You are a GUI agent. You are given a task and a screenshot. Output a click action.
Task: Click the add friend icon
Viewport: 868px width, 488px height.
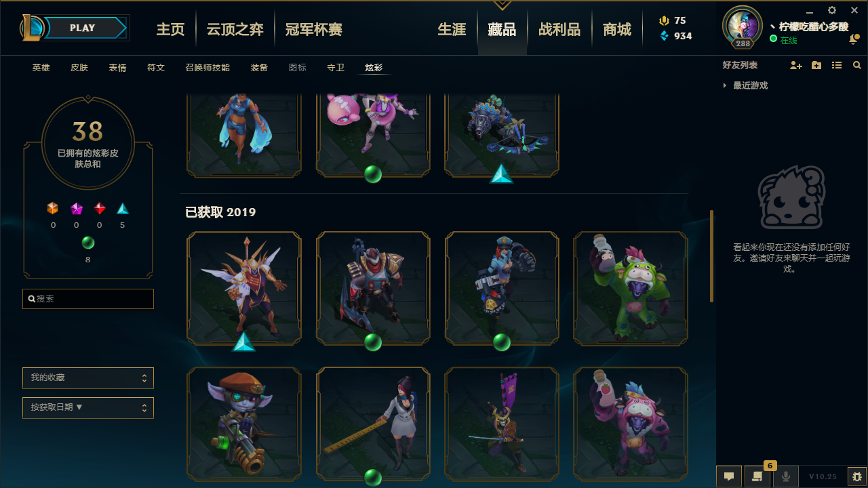click(x=796, y=65)
